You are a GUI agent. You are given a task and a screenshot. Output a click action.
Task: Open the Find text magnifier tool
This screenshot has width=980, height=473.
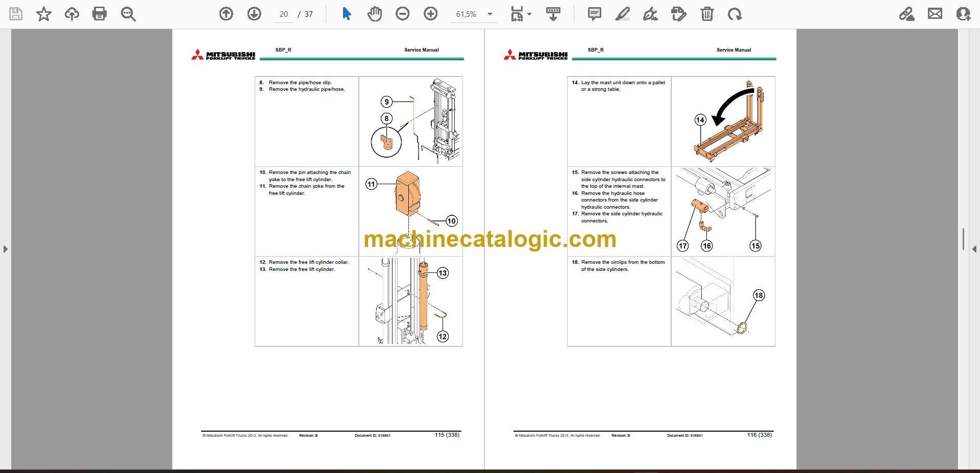pyautogui.click(x=128, y=14)
